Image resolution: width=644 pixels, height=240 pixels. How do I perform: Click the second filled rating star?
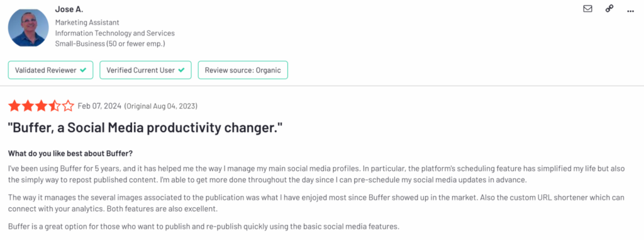pyautogui.click(x=28, y=106)
